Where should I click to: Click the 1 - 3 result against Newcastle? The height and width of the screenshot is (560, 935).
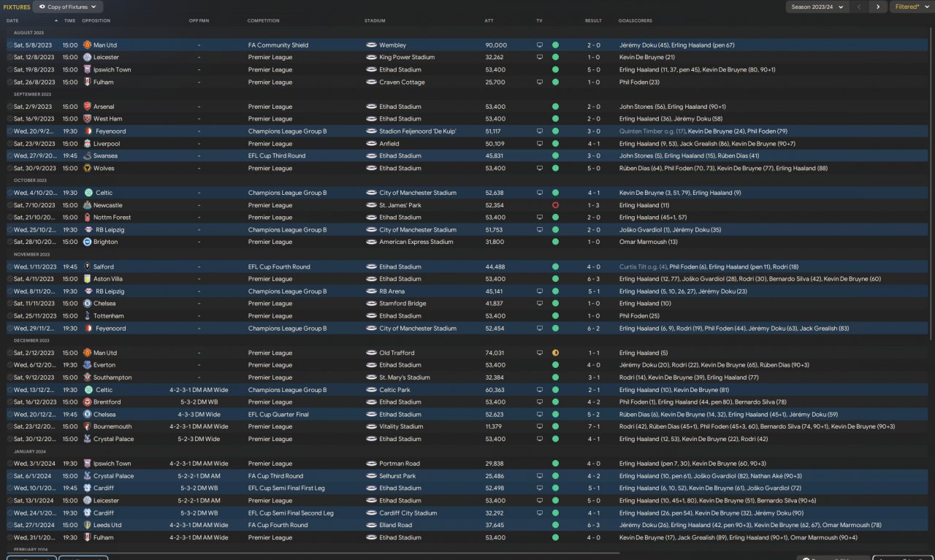tap(593, 205)
